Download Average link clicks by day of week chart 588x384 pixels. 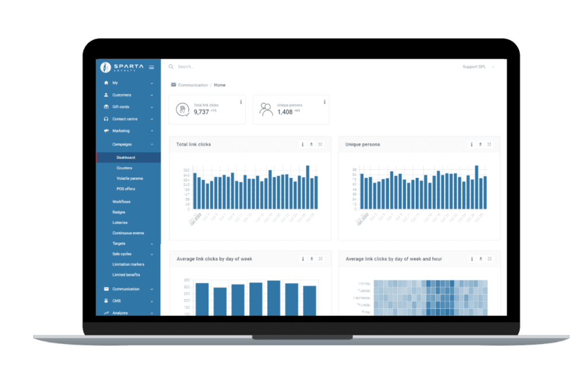[x=312, y=259]
